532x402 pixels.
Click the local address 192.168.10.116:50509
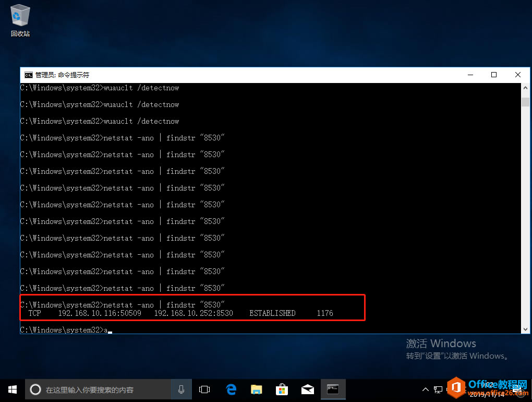pyautogui.click(x=100, y=313)
